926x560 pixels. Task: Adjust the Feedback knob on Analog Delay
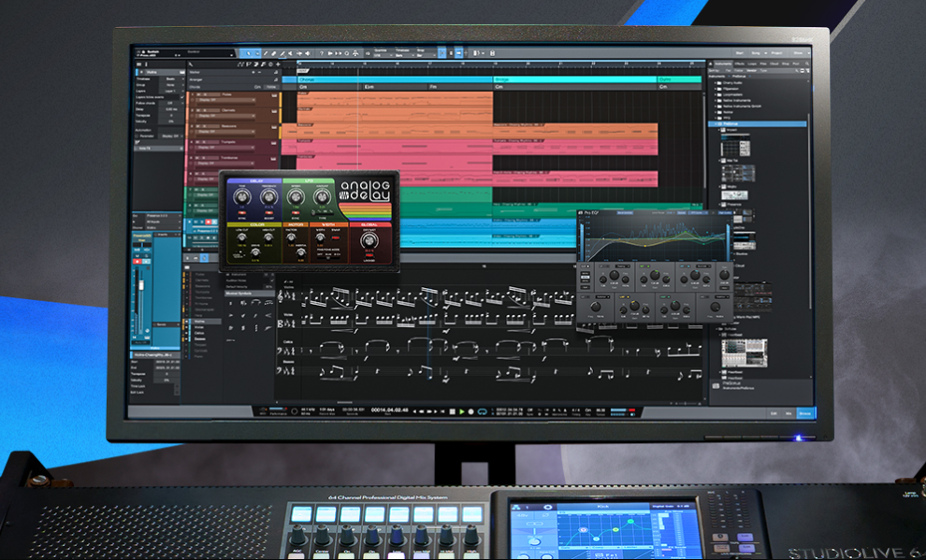268,196
